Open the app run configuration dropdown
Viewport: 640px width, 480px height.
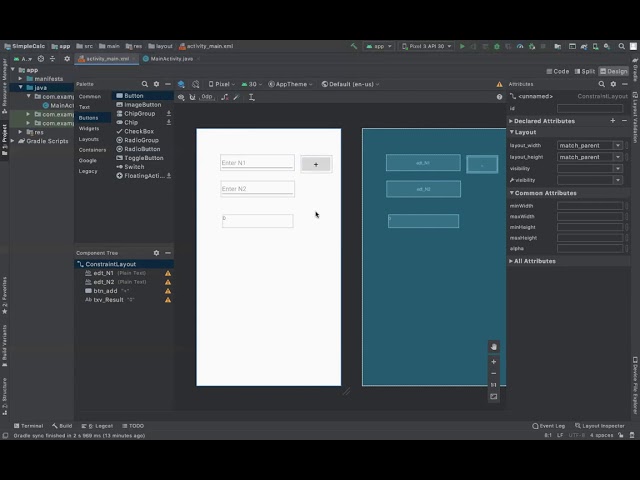379,47
